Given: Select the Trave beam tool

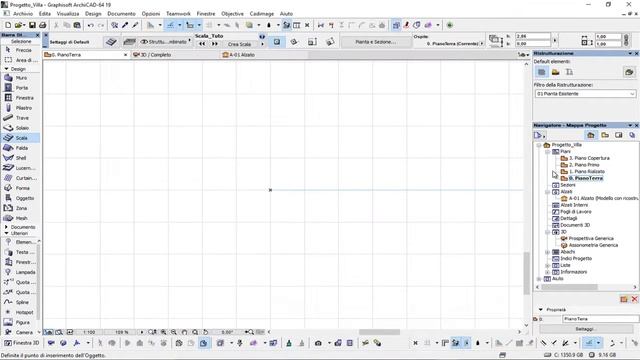Looking at the screenshot, I should [x=20, y=118].
